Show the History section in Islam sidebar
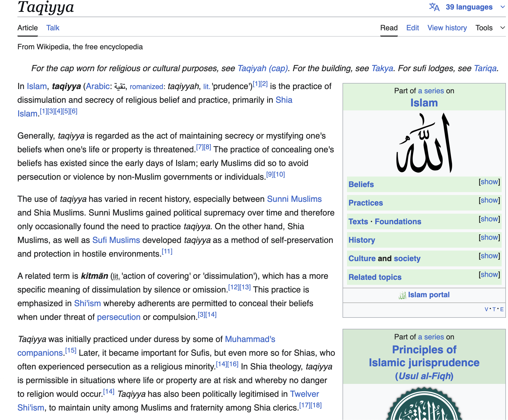Viewport: 508px width, 420px height. [489, 237]
